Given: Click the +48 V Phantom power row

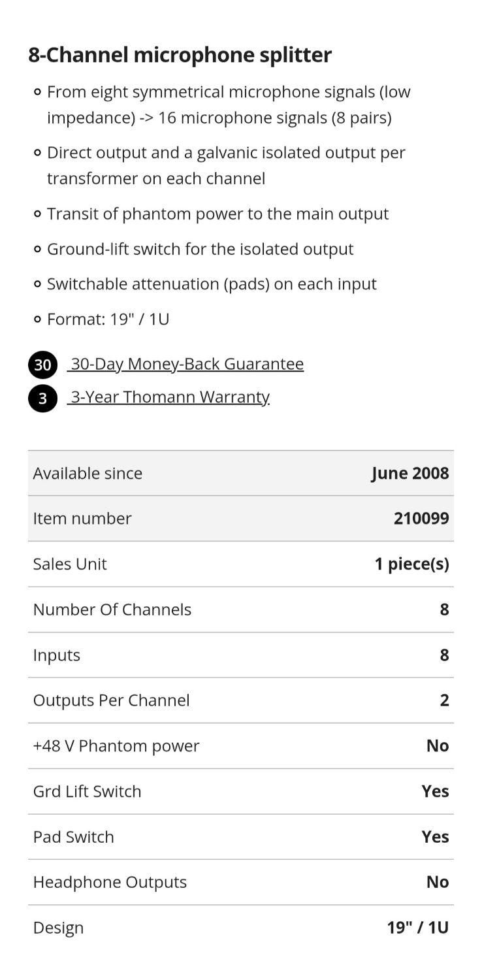Looking at the screenshot, I should pyautogui.click(x=241, y=745).
